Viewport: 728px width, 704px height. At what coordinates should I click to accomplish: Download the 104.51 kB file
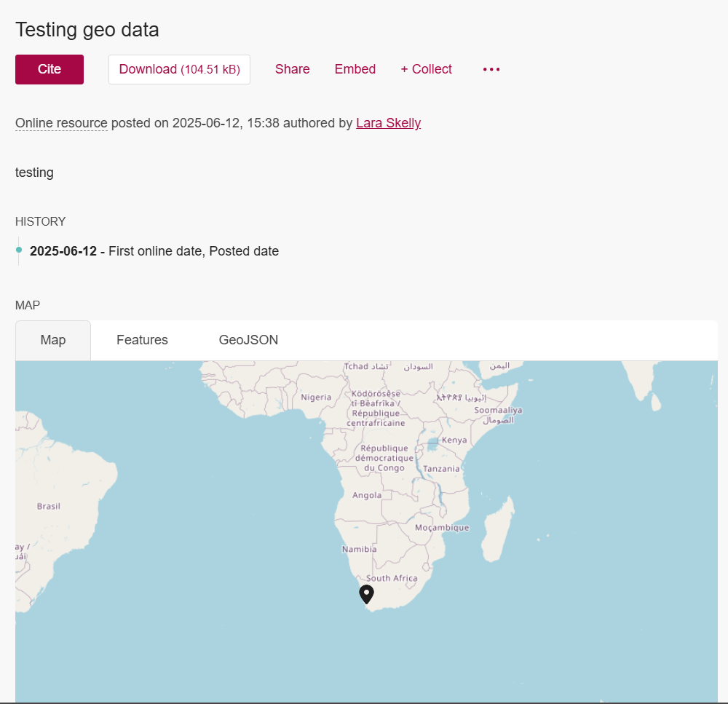pos(179,69)
